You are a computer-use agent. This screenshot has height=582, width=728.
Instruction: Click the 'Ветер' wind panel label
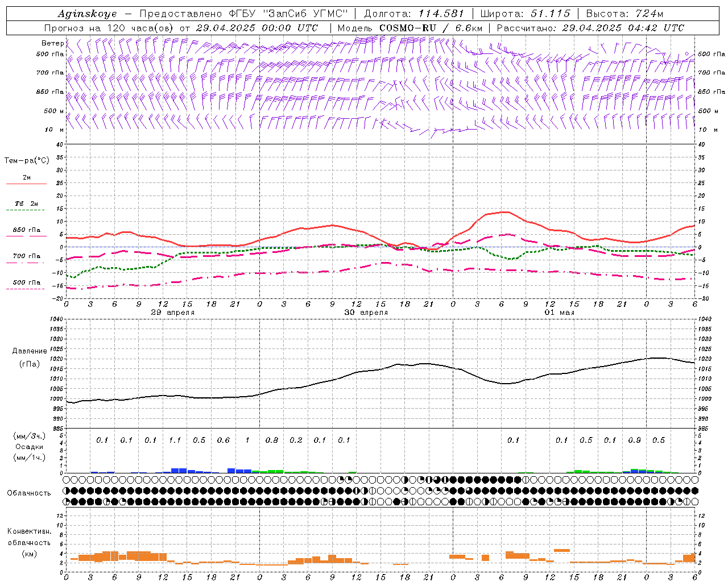click(x=52, y=43)
